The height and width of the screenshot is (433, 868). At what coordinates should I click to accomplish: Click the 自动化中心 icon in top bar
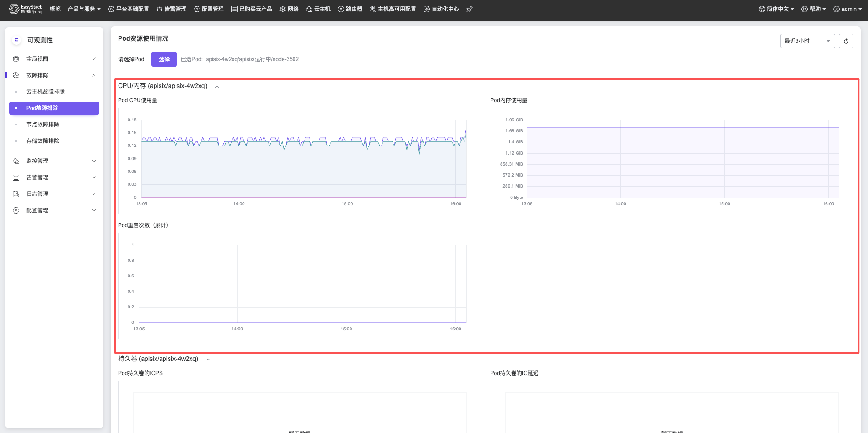point(427,9)
